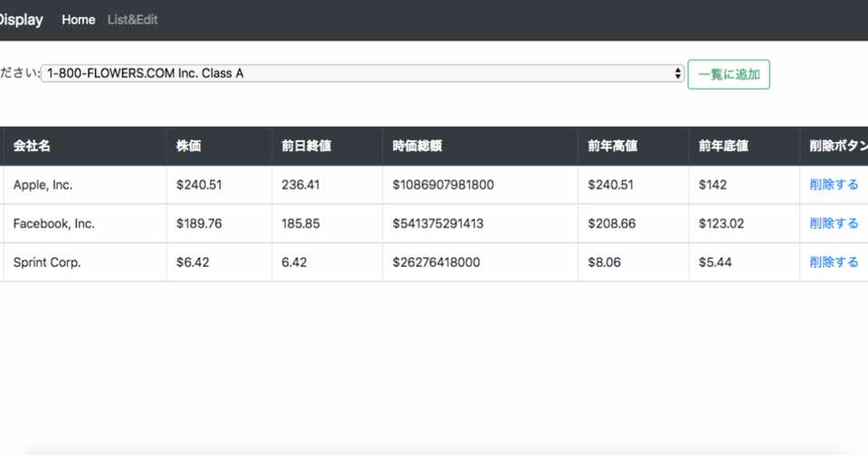
Task: Click the previous close value 236.41
Action: (300, 185)
